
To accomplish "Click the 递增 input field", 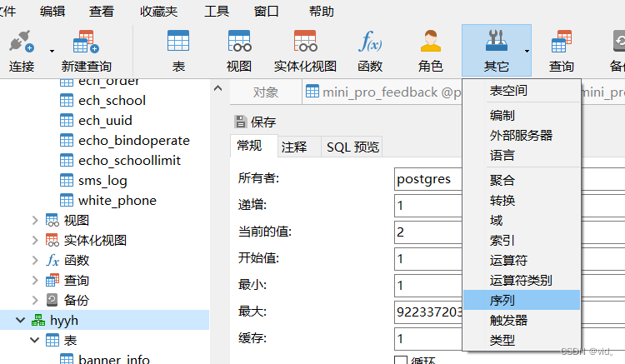I will pyautogui.click(x=428, y=206).
